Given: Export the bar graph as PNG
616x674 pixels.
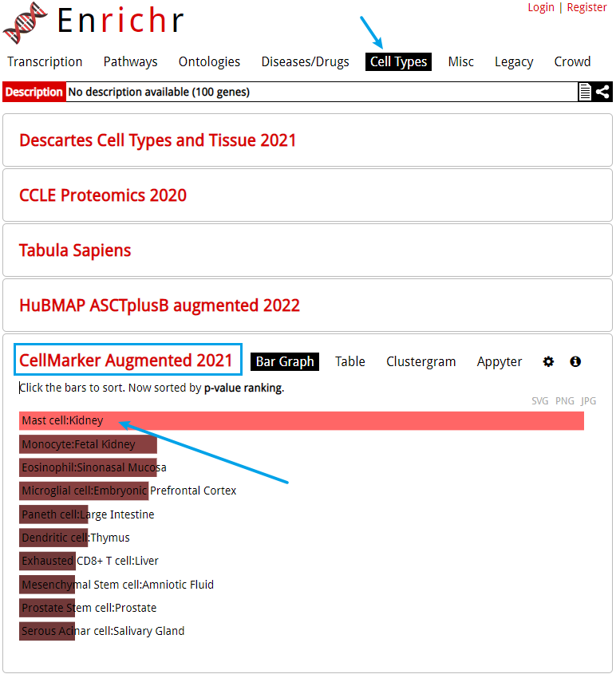Looking at the screenshot, I should [564, 401].
